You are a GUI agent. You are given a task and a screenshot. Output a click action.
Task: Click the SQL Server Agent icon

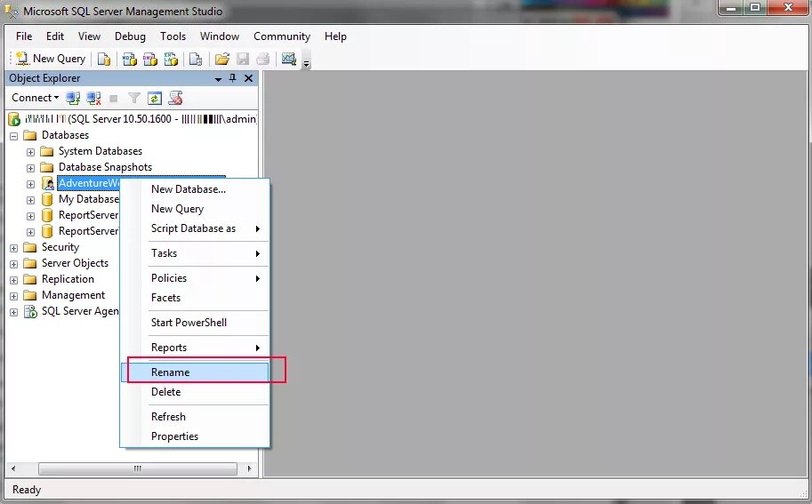(30, 311)
